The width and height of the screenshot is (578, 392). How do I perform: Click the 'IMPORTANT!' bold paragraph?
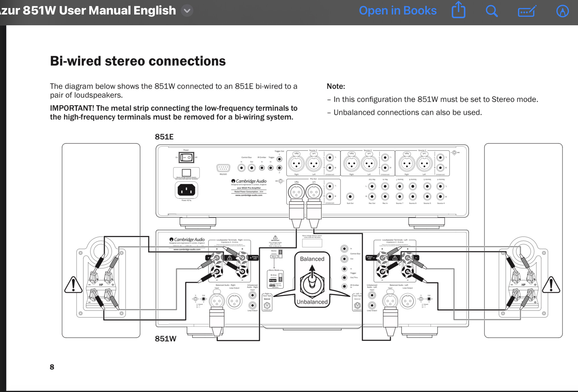174,112
